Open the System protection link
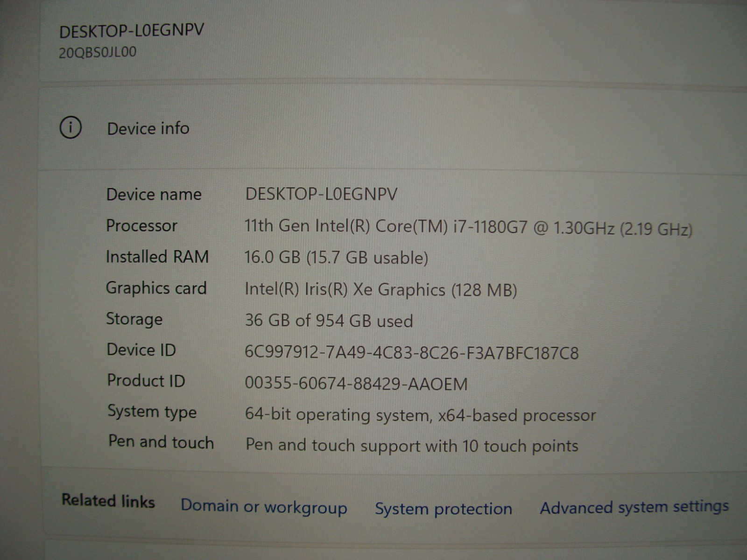The image size is (747, 560). [444, 509]
